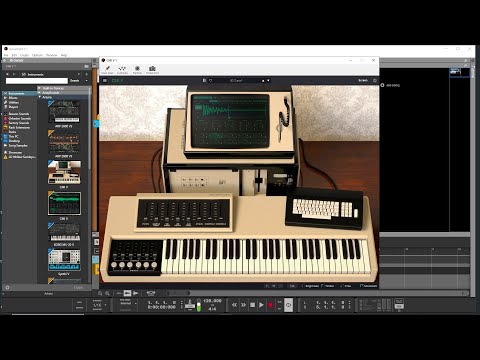The image size is (480, 360).
Task: Open the File menu in Soundmill
Action: (x=6, y=55)
